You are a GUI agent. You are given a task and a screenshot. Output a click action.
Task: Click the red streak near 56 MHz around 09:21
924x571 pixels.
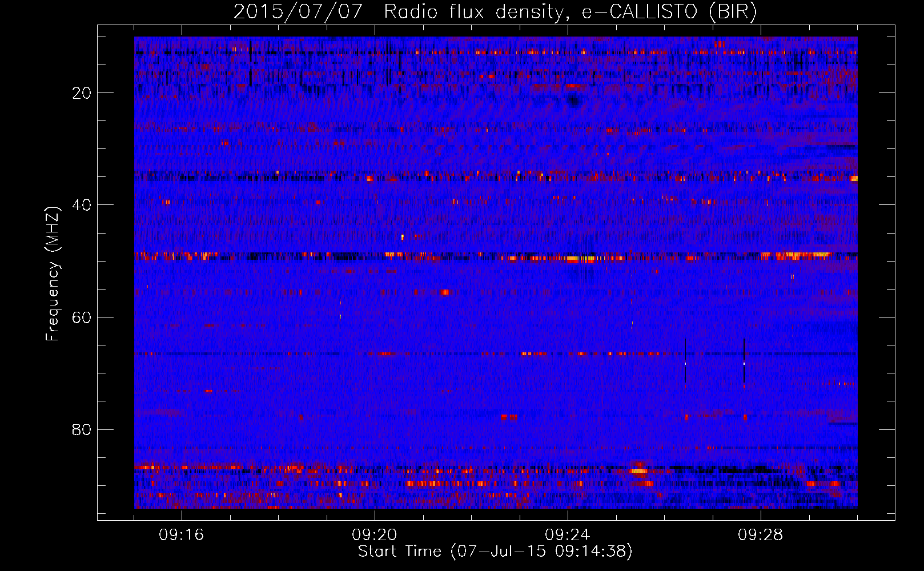point(444,292)
